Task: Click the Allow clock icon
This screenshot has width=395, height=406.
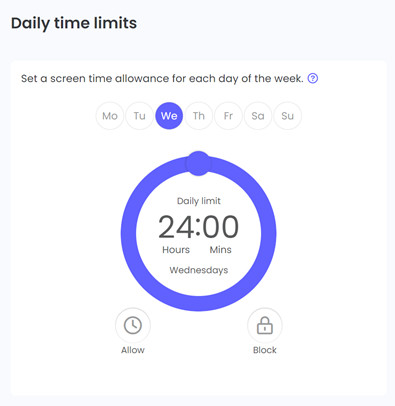Action: 133,325
